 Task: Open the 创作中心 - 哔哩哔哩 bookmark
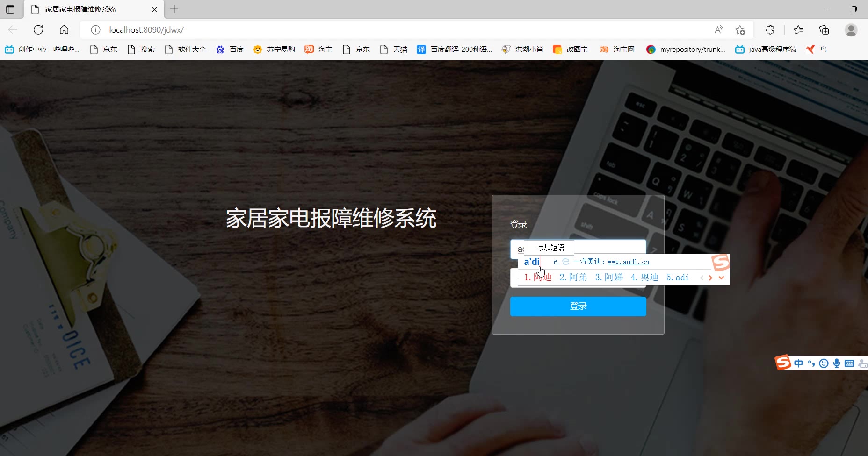click(x=42, y=50)
